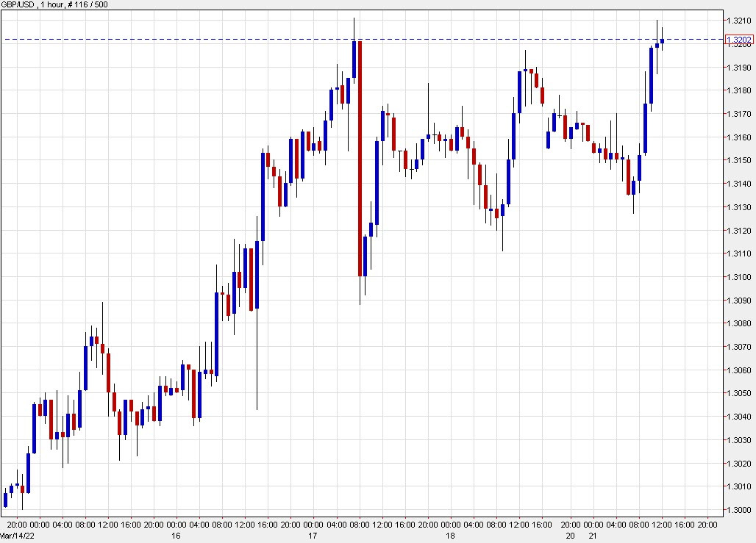The height and width of the screenshot is (543, 756).
Task: Click the 1.3090 price axis label
Action: point(739,301)
